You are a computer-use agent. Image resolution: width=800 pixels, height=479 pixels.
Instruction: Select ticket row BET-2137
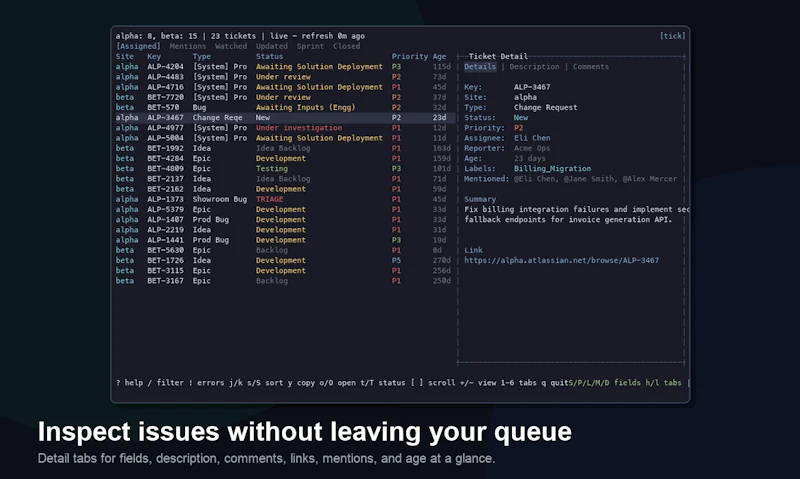tap(284, 179)
